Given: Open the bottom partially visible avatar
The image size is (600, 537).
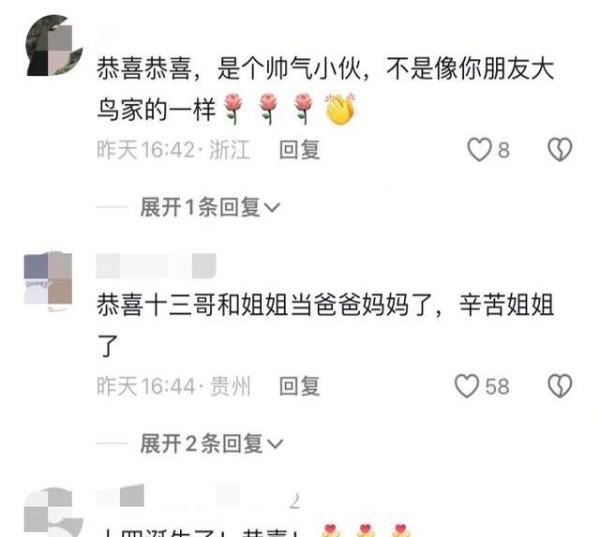Looking at the screenshot, I should pos(53,512).
